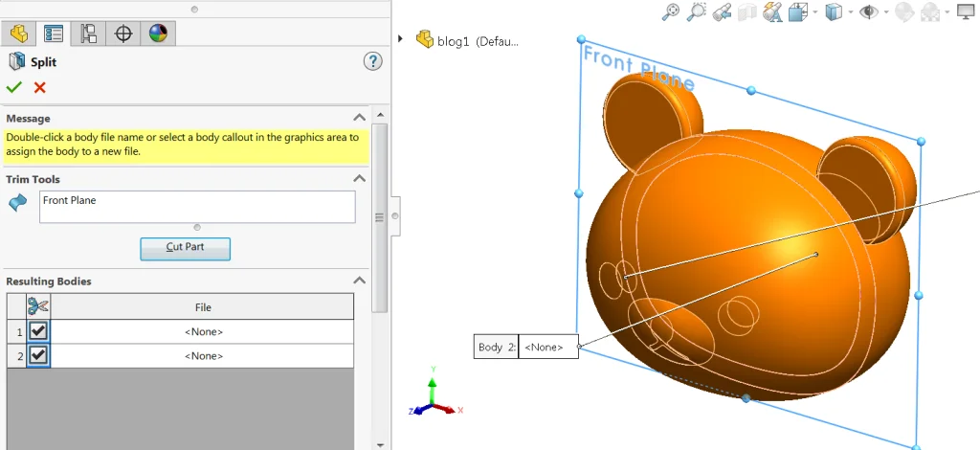980x450 pixels.
Task: Click the Trim Tools box resize handle
Action: 197,228
